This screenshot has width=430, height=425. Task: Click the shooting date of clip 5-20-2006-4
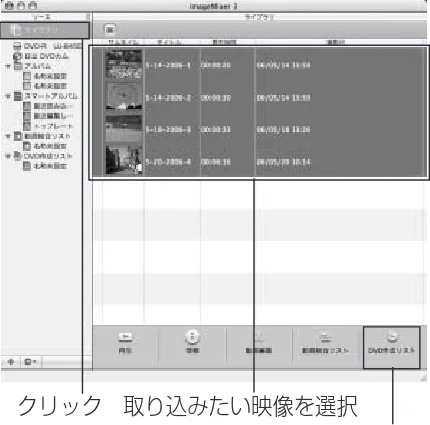pos(283,162)
